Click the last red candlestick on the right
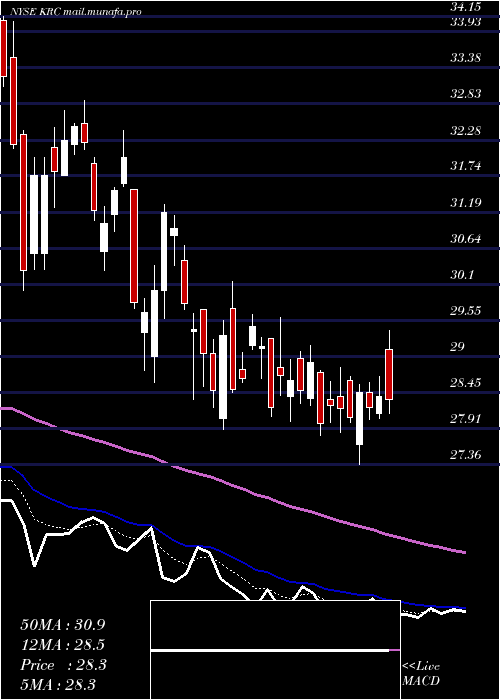Image resolution: width=500 pixels, height=700 pixels. [x=389, y=374]
